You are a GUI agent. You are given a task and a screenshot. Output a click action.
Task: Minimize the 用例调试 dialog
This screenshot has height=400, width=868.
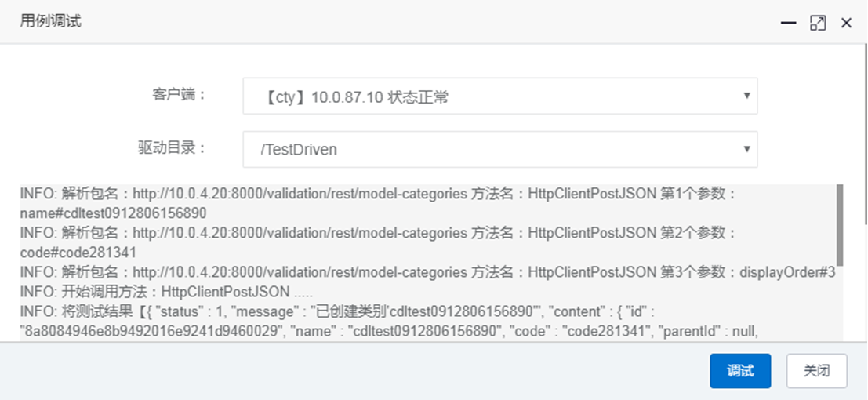tap(788, 23)
